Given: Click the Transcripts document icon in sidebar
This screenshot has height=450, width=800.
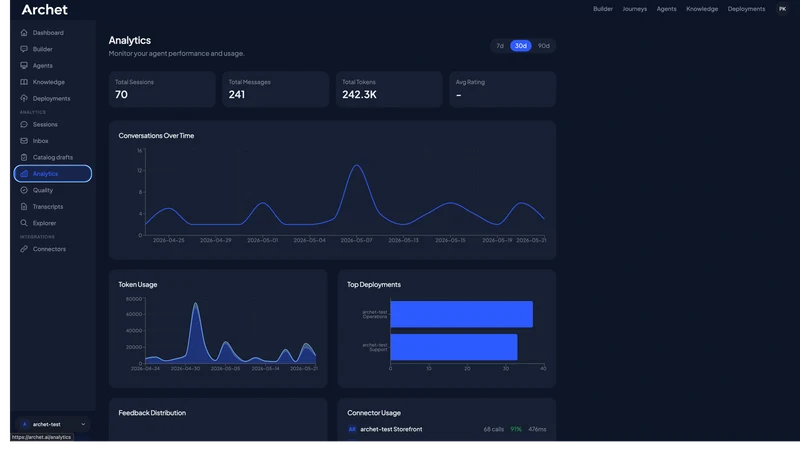Looking at the screenshot, I should [x=24, y=206].
